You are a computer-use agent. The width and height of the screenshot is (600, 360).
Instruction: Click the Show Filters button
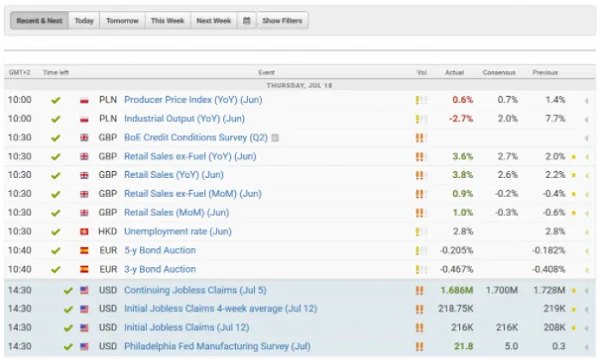coord(282,21)
